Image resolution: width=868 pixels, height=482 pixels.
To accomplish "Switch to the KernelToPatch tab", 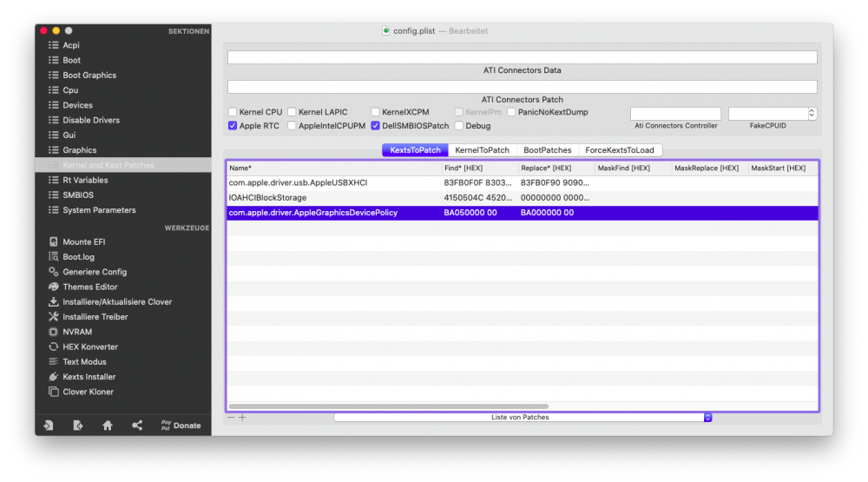I will click(482, 150).
